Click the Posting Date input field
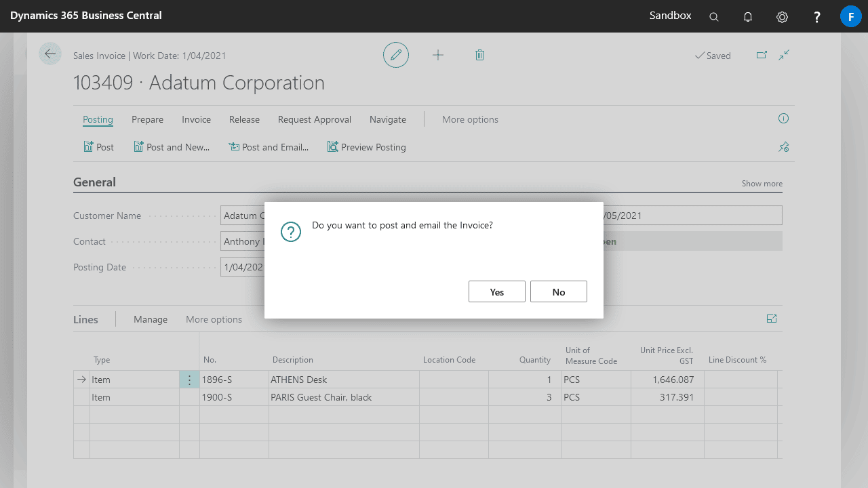 [242, 267]
